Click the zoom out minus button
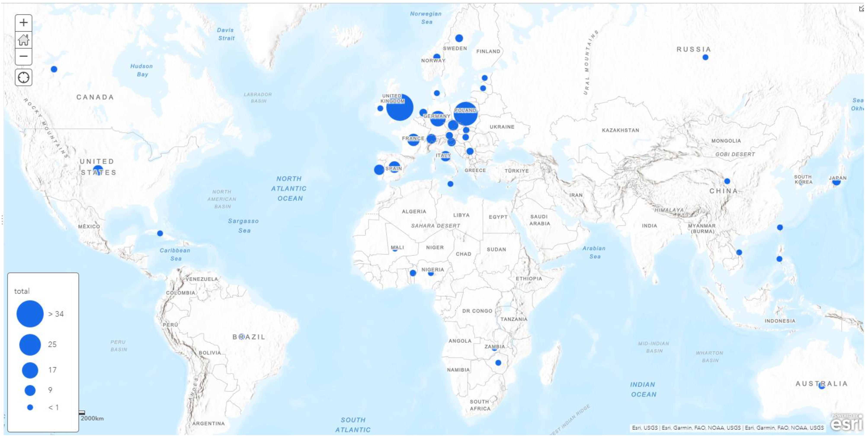 pos(23,56)
